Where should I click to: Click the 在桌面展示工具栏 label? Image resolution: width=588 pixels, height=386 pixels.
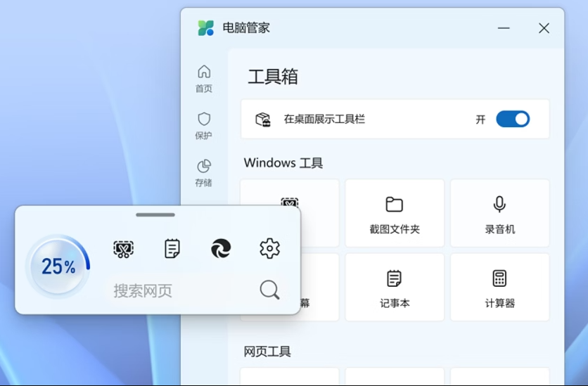tap(324, 119)
